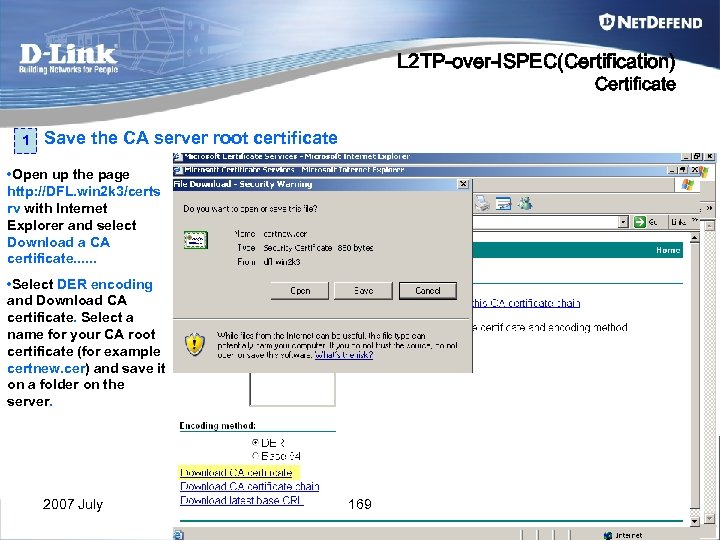
Task: Click the page scrollbar up arrow
Action: (694, 238)
